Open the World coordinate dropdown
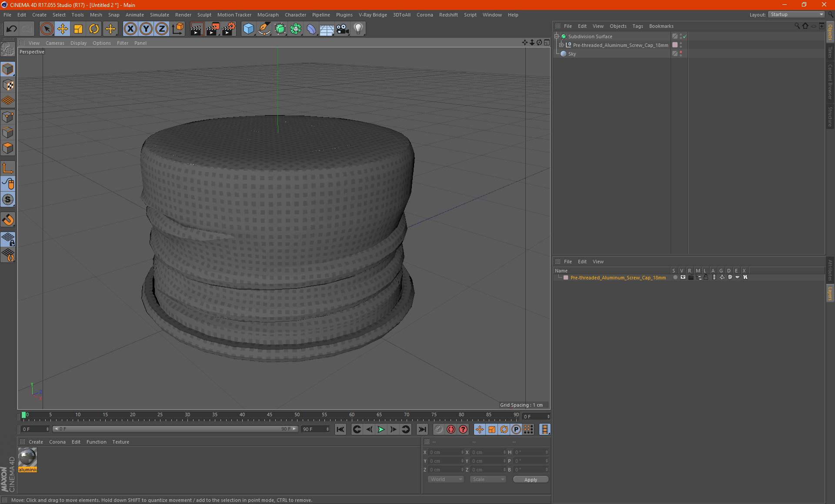Viewport: 835px width, 504px height. coord(446,479)
